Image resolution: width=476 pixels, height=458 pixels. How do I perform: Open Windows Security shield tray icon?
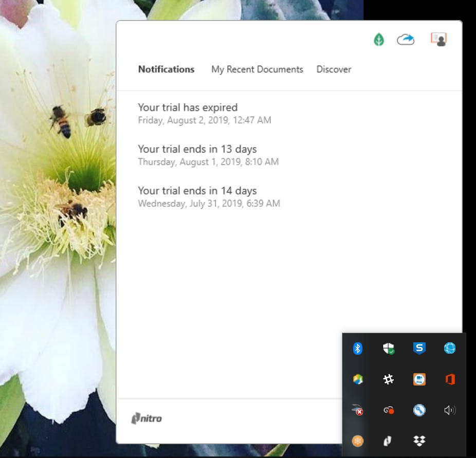coord(389,349)
